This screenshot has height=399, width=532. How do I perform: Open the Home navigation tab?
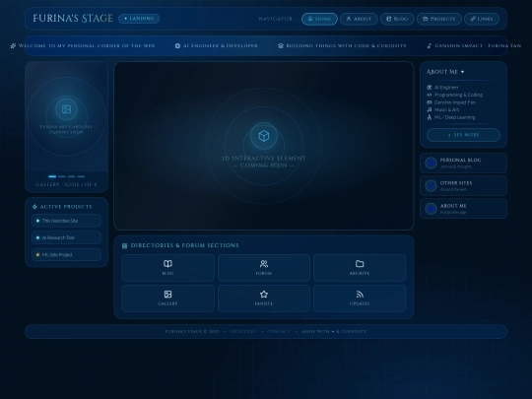pyautogui.click(x=319, y=19)
